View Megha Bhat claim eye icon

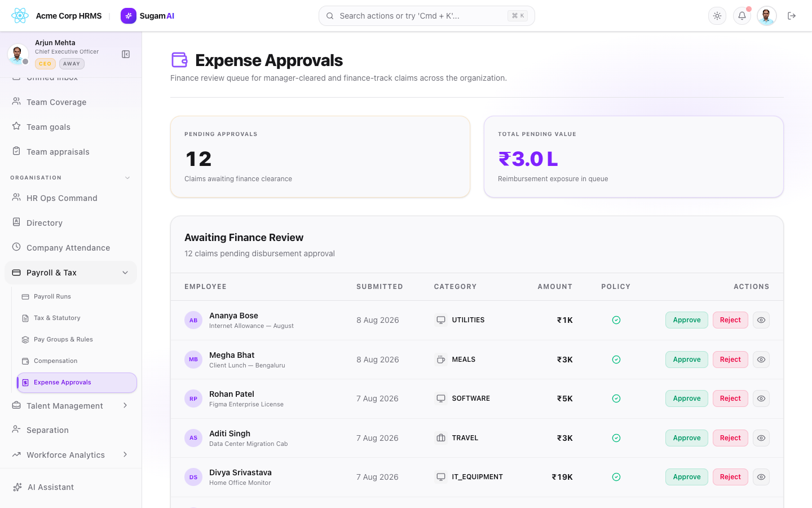761,360
